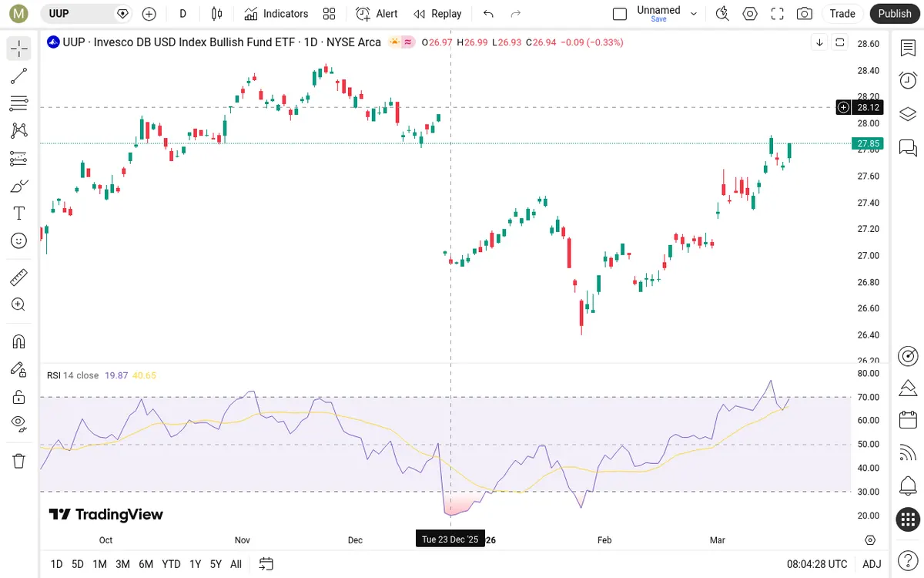Select the brush drawing tool
The height and width of the screenshot is (578, 924).
tap(19, 186)
